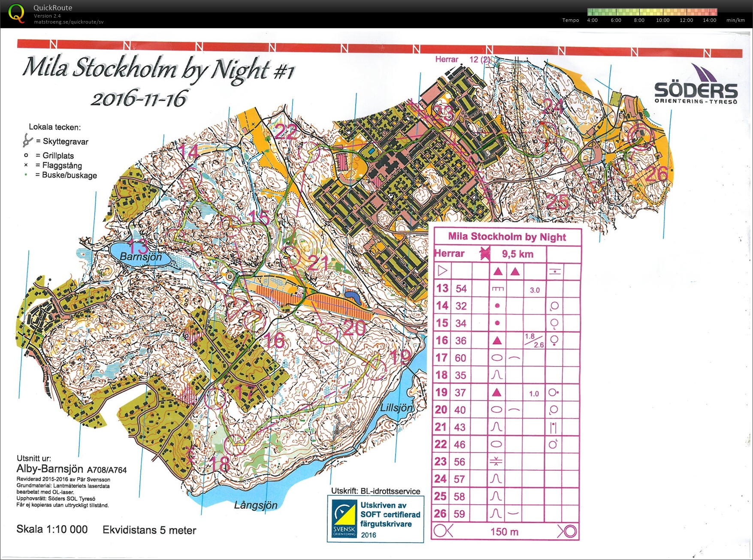The image size is (753, 560).
Task: Click the Skyttegravar legend symbol
Action: tap(27, 140)
